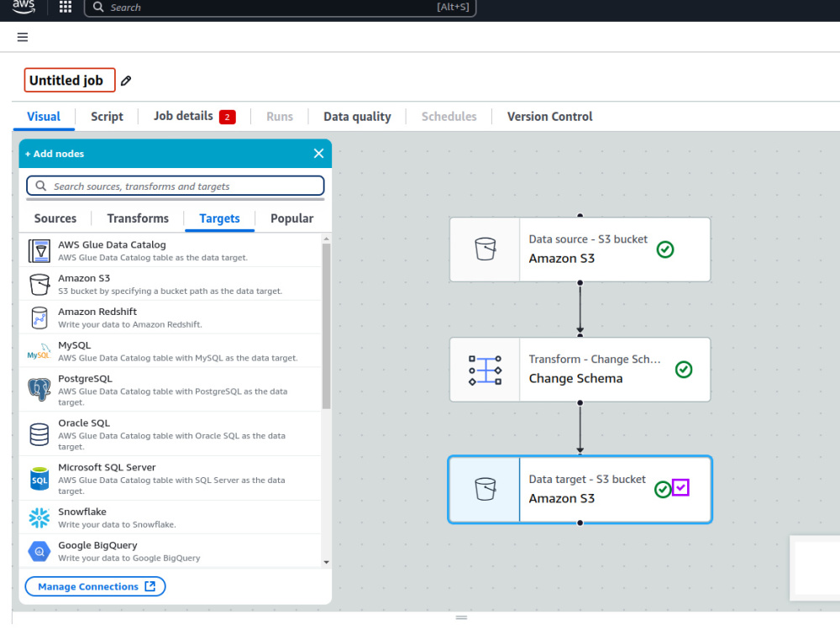
Task: Click the Google BigQuery hexagon icon
Action: pos(39,551)
